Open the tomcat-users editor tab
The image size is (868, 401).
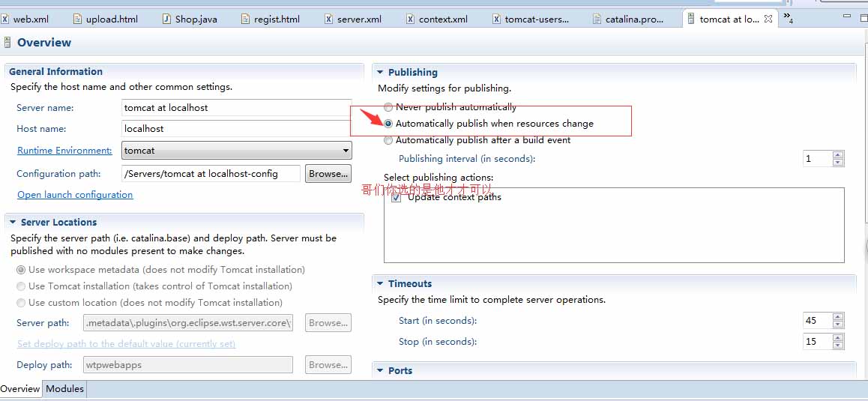531,19
